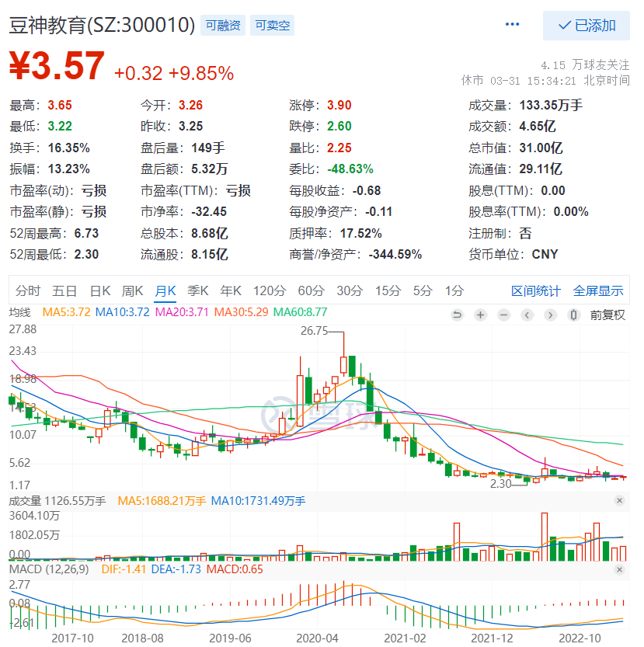Open the 前复权 adjustment dropdown
The width and height of the screenshot is (644, 647).
click(607, 315)
